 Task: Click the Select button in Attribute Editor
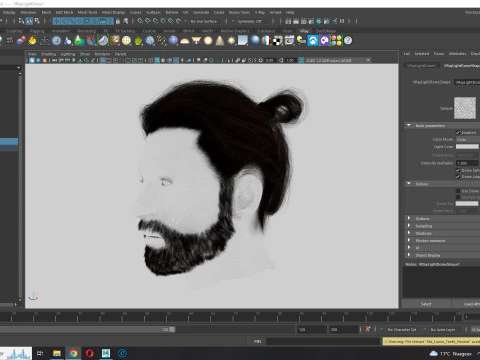tap(426, 304)
